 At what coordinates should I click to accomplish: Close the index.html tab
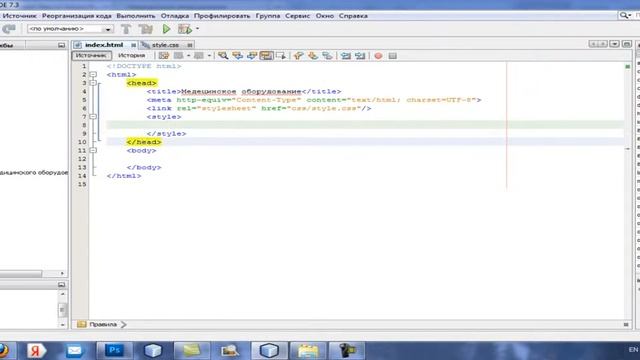pos(133,45)
